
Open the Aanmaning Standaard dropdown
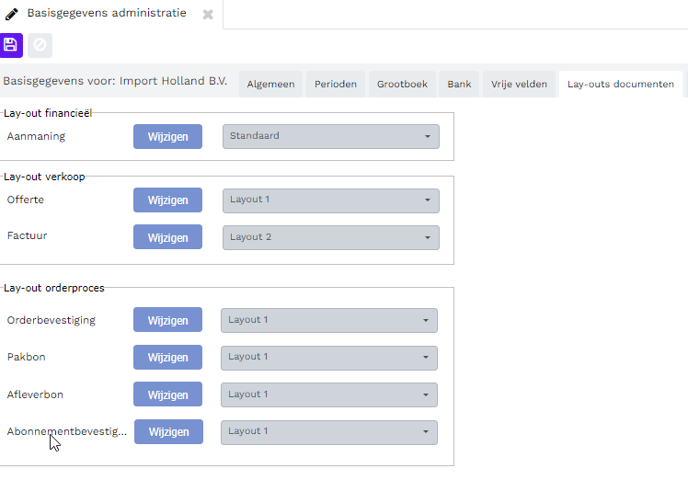[x=331, y=136]
